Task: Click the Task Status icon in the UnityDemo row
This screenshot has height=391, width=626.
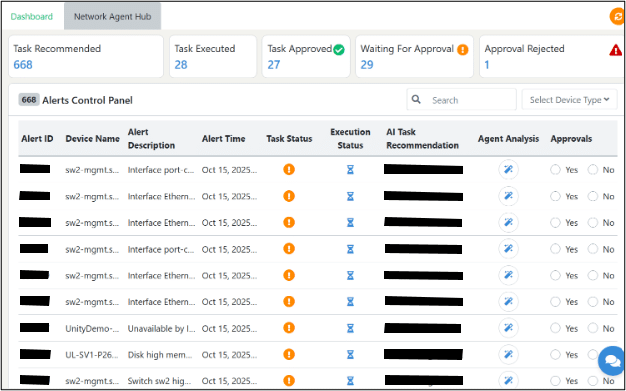Action: click(x=289, y=328)
